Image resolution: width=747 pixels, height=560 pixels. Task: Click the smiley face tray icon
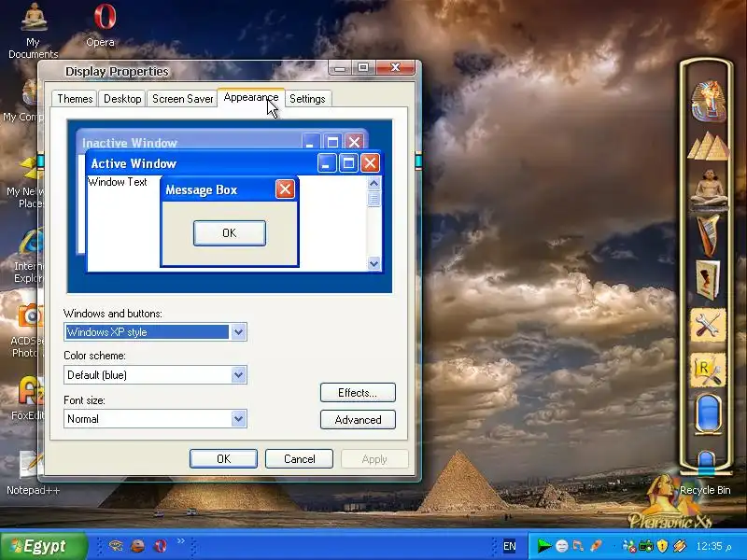click(562, 546)
